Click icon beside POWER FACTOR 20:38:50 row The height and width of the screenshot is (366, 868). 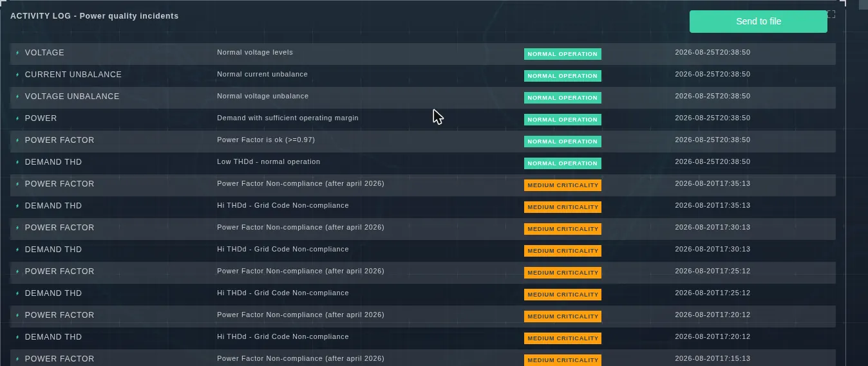point(17,140)
